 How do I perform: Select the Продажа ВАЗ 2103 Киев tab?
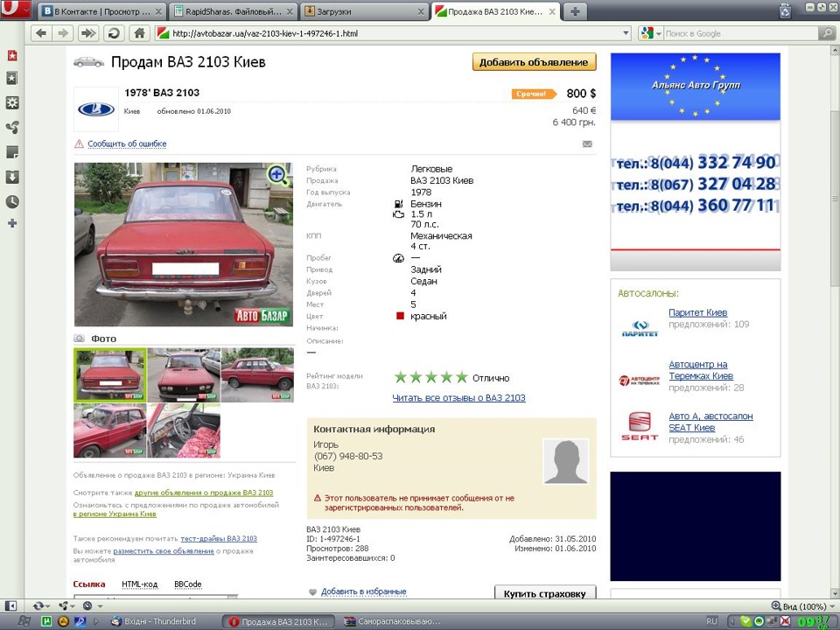(x=495, y=11)
